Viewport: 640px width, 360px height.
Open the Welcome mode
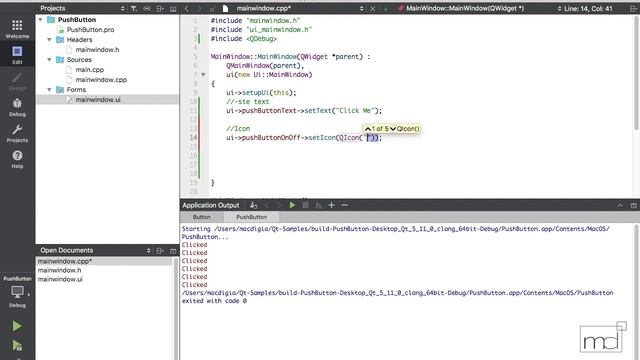(17, 29)
